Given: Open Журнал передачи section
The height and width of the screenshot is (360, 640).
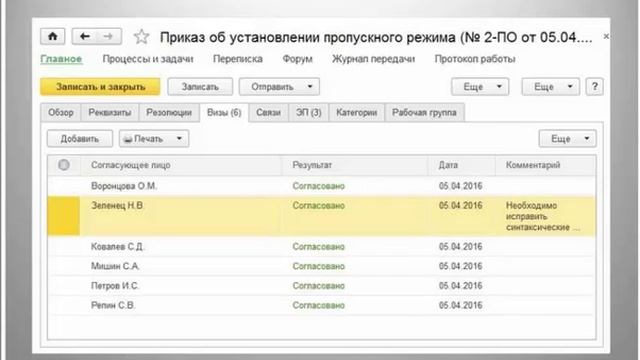Looking at the screenshot, I should (x=373, y=59).
